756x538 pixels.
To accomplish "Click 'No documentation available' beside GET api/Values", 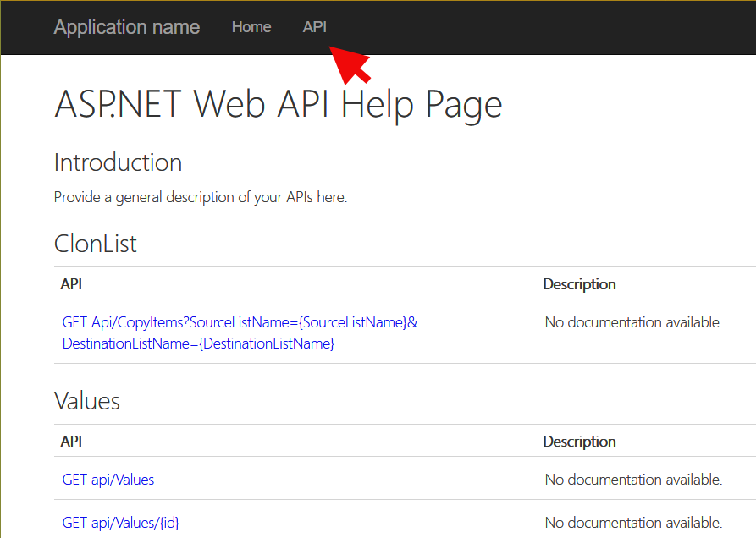I will 633,479.
